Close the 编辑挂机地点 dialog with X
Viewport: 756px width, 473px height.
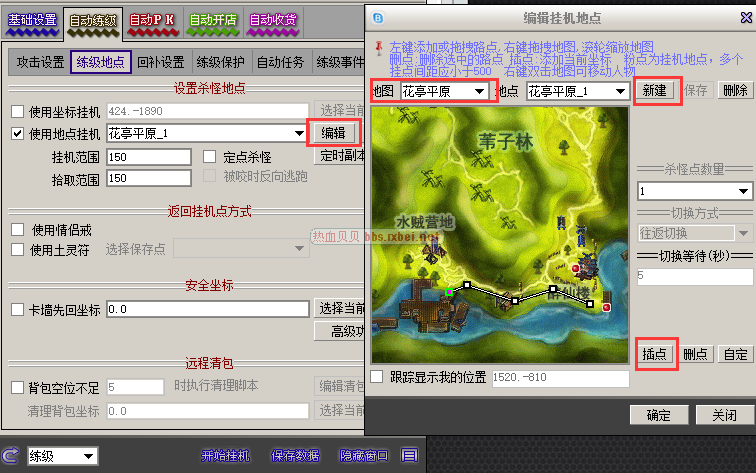746,18
